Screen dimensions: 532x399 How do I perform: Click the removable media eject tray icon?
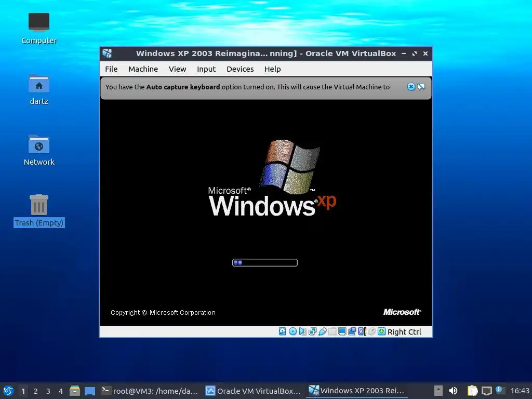[x=438, y=391]
